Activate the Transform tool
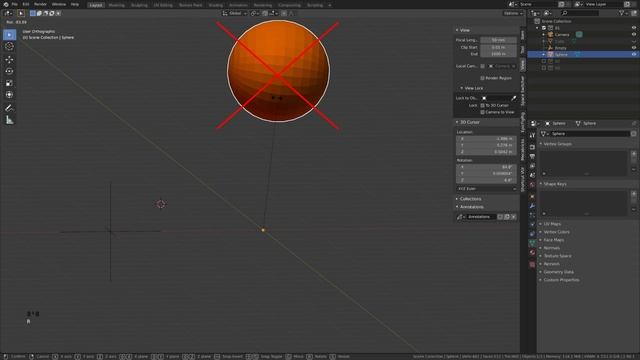 (x=9, y=95)
